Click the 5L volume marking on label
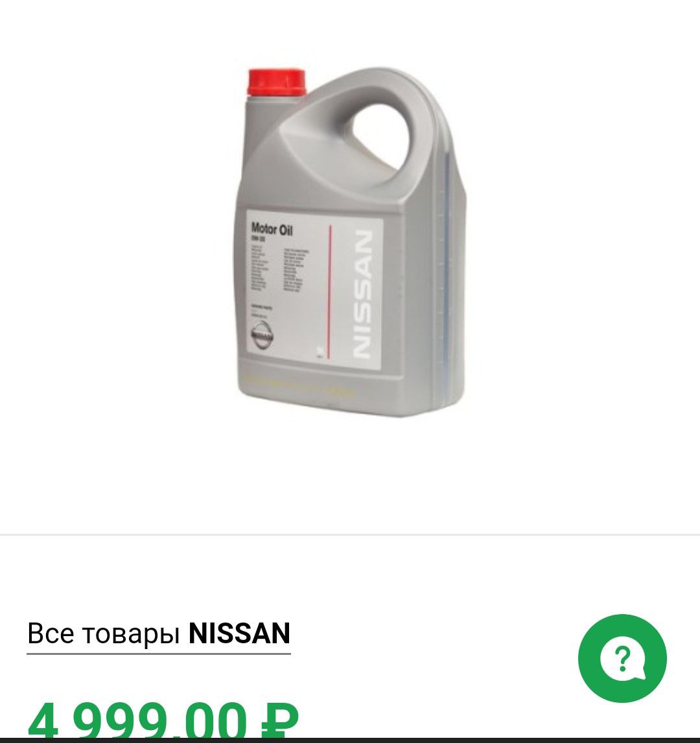 [x=321, y=352]
